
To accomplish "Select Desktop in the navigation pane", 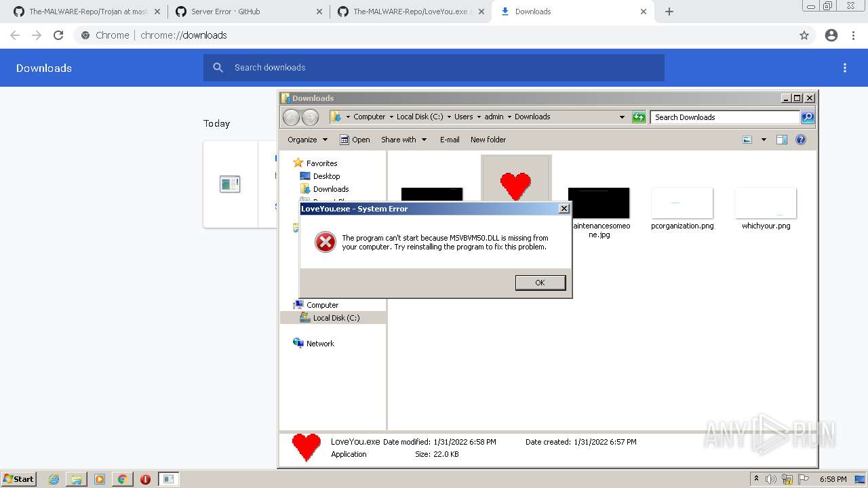I will [326, 176].
